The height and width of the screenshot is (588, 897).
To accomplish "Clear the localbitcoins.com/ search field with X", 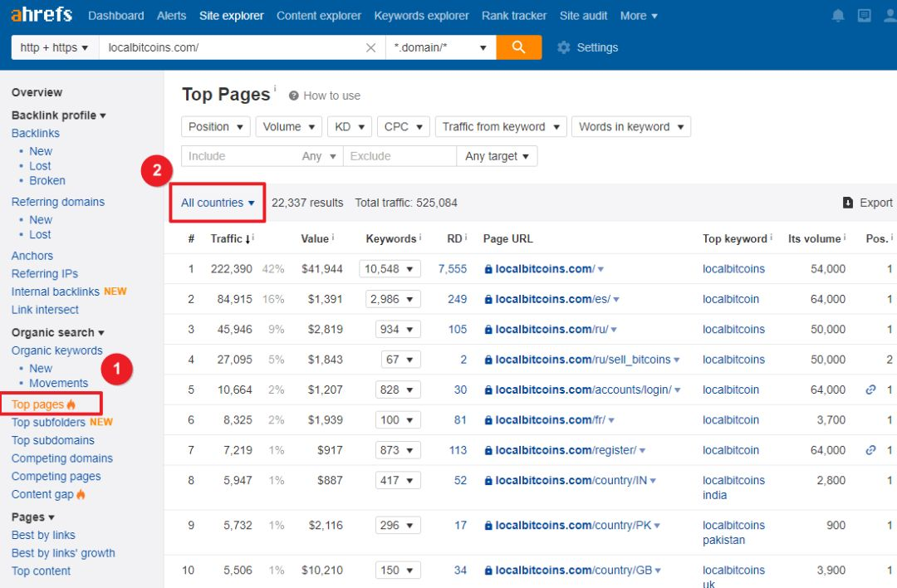I will pyautogui.click(x=370, y=47).
